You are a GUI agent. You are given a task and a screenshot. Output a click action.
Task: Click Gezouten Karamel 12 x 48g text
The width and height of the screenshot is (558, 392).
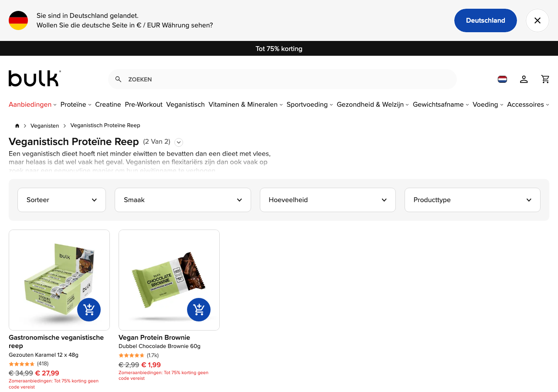[44, 355]
